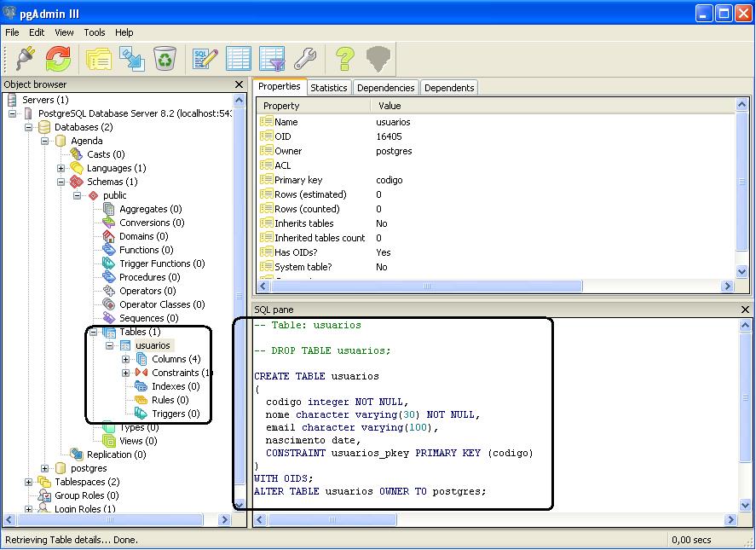The height and width of the screenshot is (550, 756).
Task: Select the Primary key property row
Action: [x=497, y=180]
